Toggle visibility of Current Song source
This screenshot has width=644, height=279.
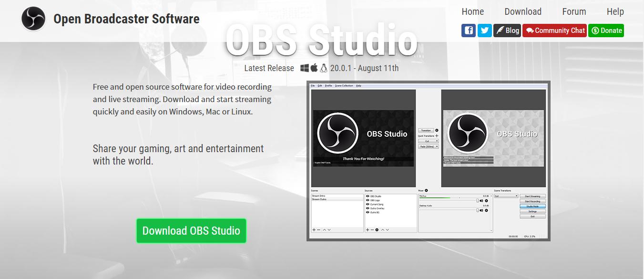368,204
